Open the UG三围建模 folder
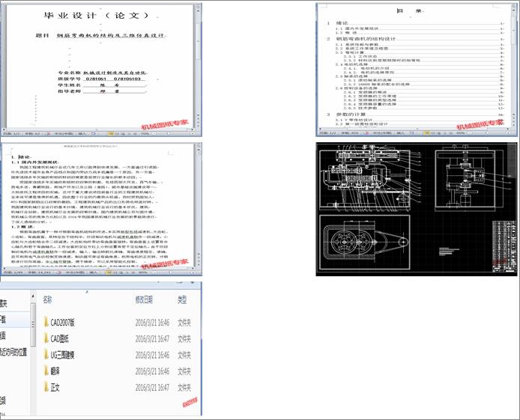This screenshot has height=420, width=520. coord(59,355)
